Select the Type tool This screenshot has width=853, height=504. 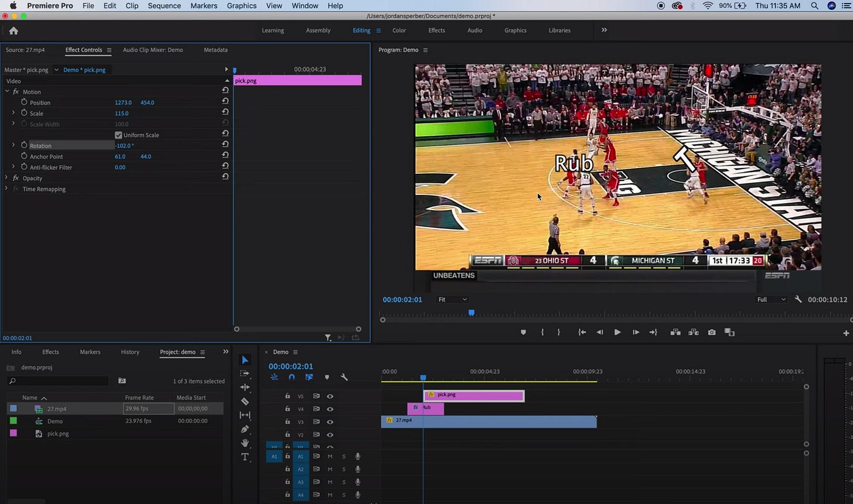245,457
